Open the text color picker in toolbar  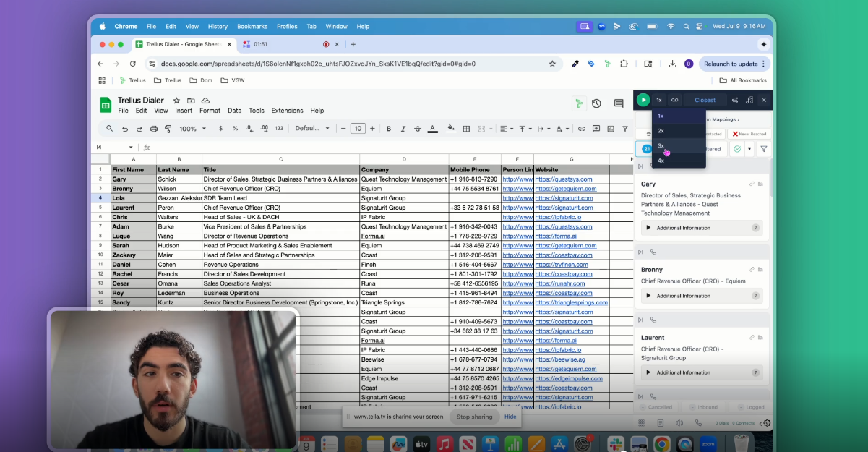point(432,129)
